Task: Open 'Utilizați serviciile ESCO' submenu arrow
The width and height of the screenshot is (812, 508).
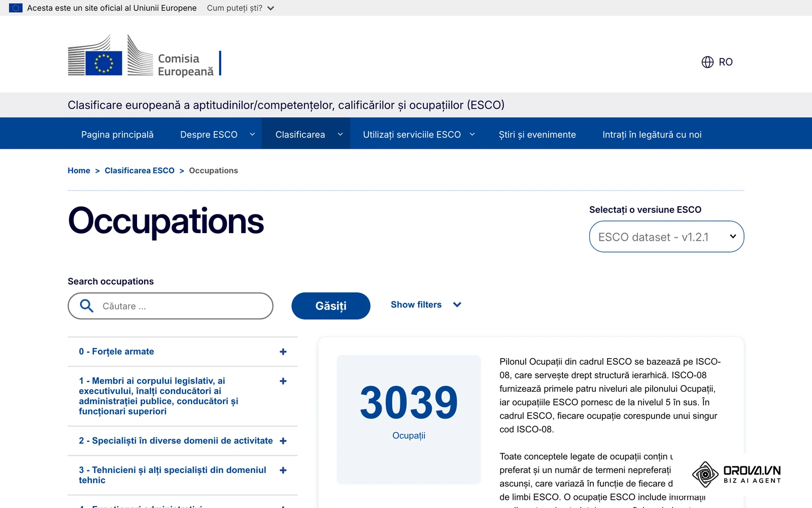Action: pyautogui.click(x=472, y=134)
